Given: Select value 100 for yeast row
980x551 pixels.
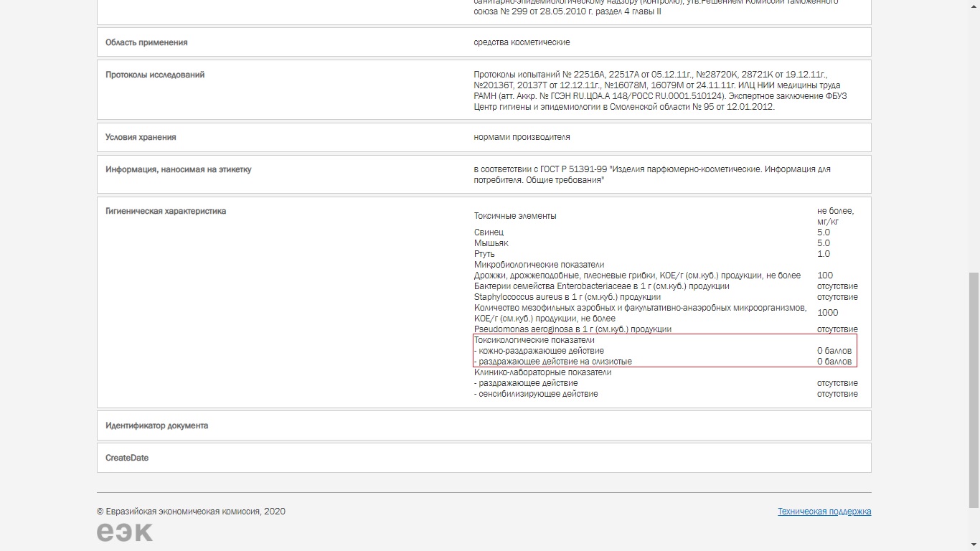Looking at the screenshot, I should (x=825, y=275).
